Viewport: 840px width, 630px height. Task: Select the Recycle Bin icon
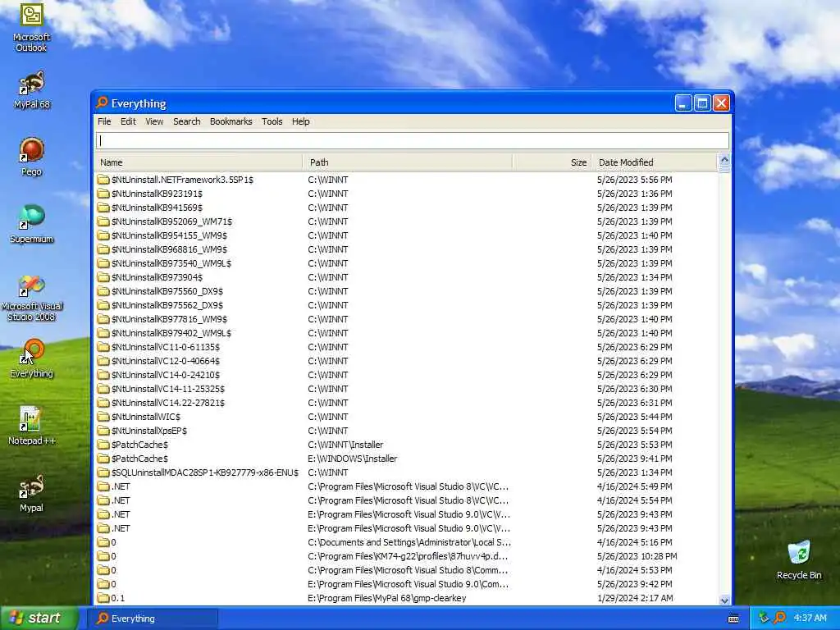(799, 559)
